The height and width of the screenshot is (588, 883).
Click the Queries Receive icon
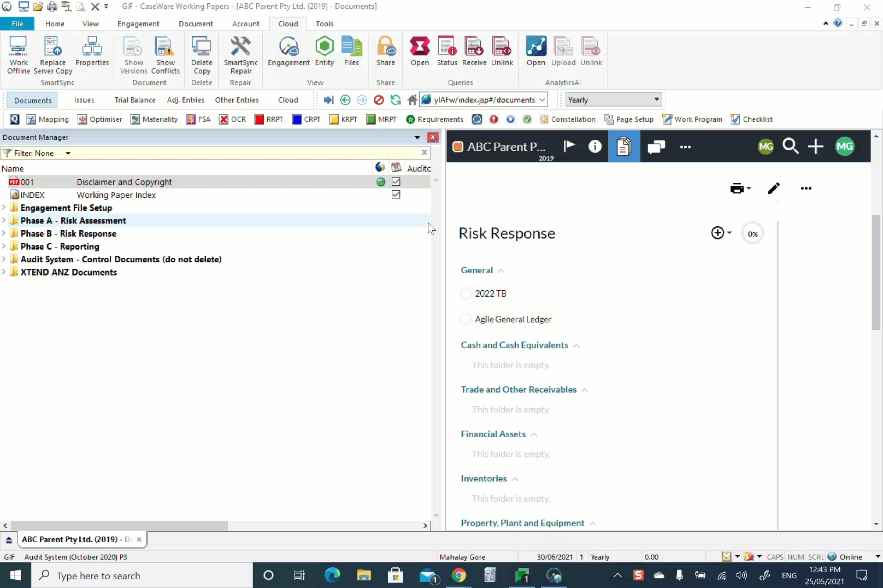point(474,51)
